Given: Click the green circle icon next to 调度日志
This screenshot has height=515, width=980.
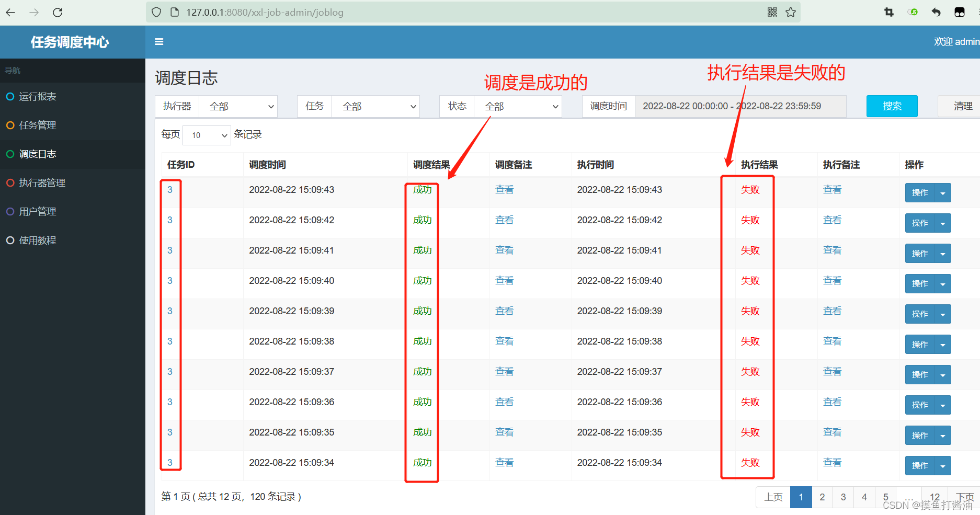Looking at the screenshot, I should (10, 154).
